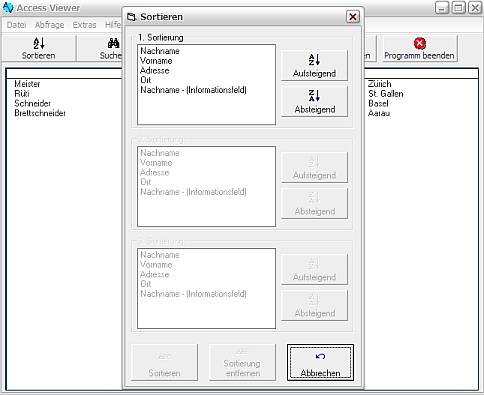
Task: Click Absteigend in the 1. Sortierung group
Action: 314,101
